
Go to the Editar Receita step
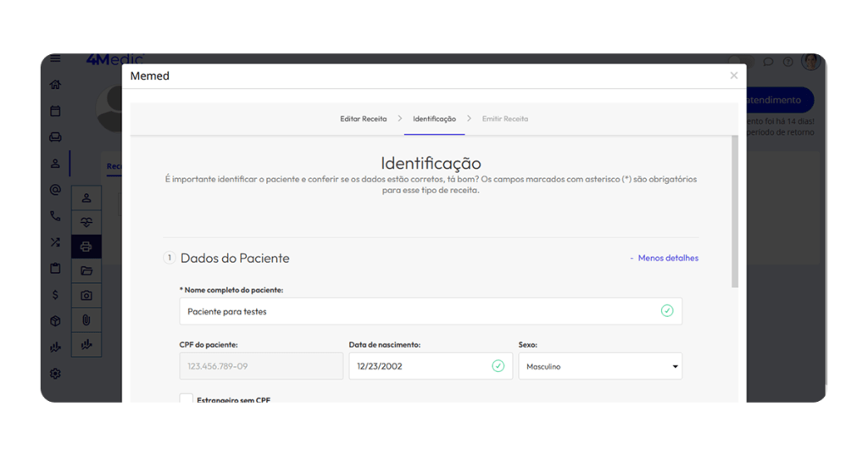363,119
